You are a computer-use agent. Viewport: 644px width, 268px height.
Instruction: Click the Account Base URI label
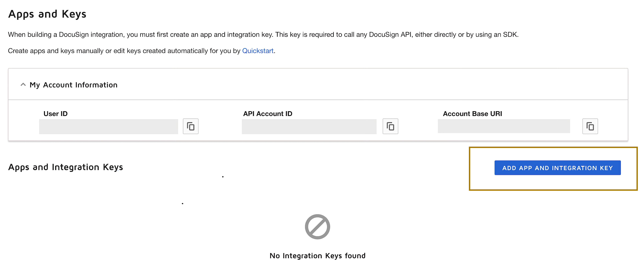tap(472, 114)
